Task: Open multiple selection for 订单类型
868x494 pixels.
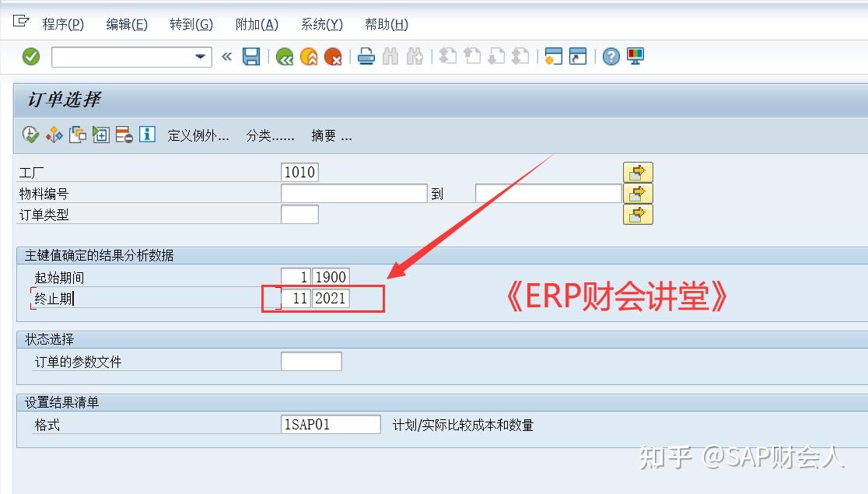Action: click(638, 214)
